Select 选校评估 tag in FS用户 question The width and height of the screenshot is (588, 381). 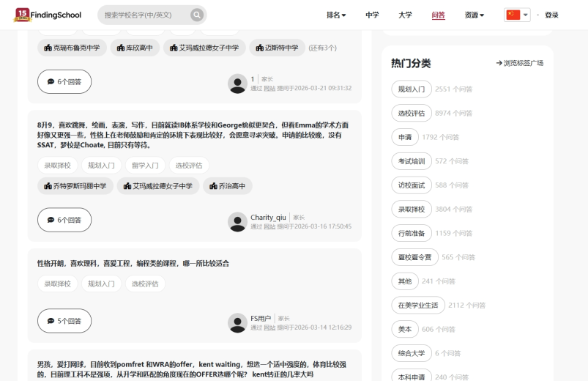[145, 284]
